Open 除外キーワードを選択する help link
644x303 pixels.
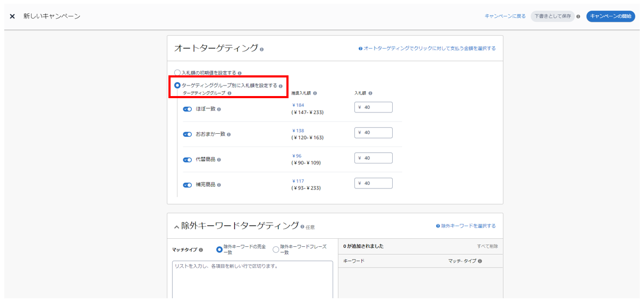click(466, 226)
